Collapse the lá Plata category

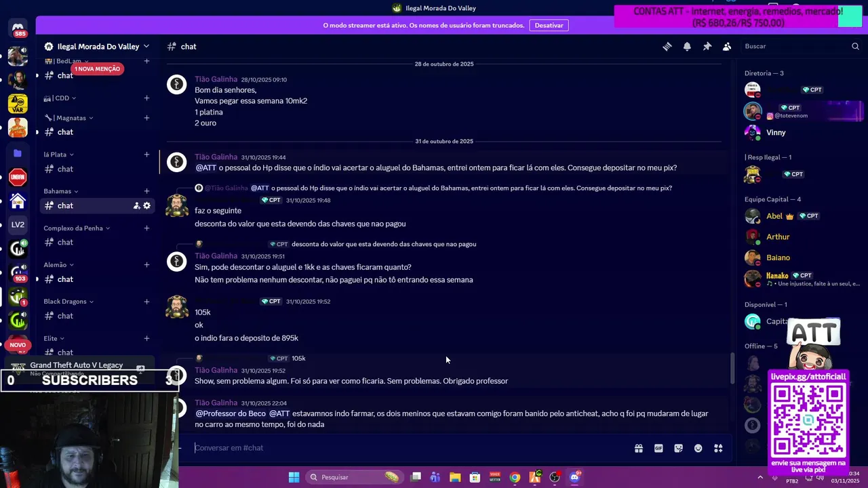coord(59,155)
